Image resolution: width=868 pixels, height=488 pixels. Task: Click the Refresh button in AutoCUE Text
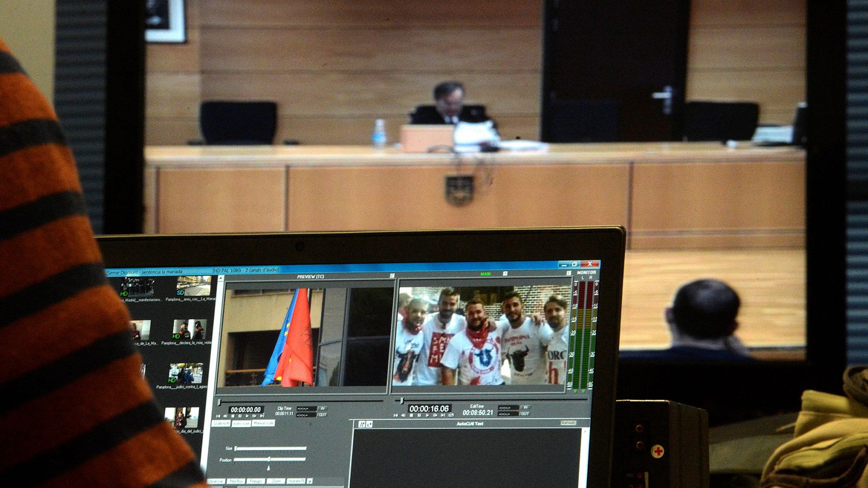click(x=568, y=422)
